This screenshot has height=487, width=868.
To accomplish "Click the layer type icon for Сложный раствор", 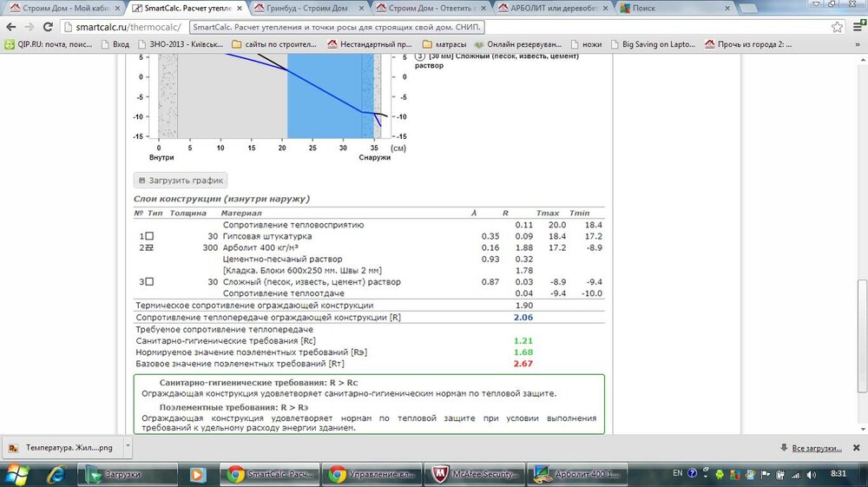I will [x=148, y=282].
